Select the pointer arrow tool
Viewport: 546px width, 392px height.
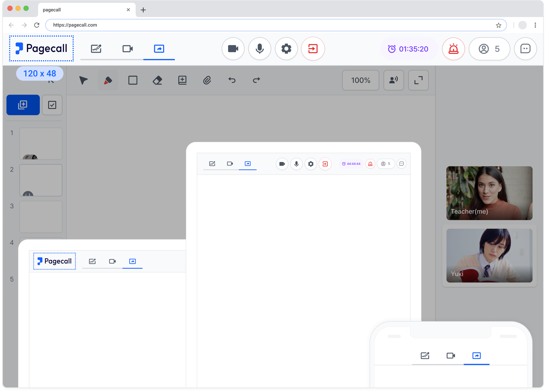pyautogui.click(x=83, y=80)
